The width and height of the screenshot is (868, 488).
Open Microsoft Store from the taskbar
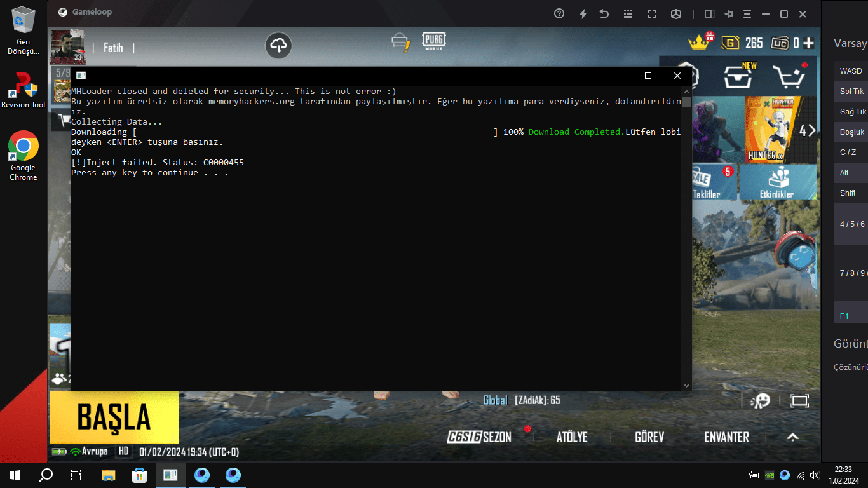[139, 475]
